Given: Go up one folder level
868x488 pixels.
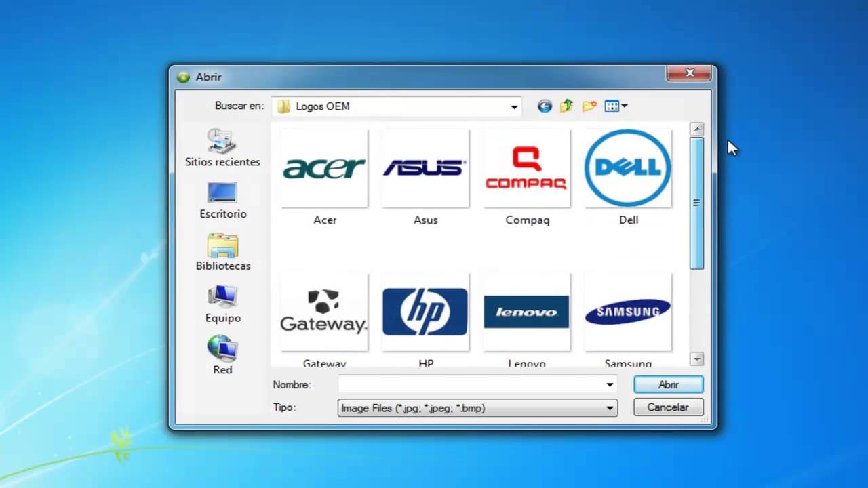Looking at the screenshot, I should 567,106.
